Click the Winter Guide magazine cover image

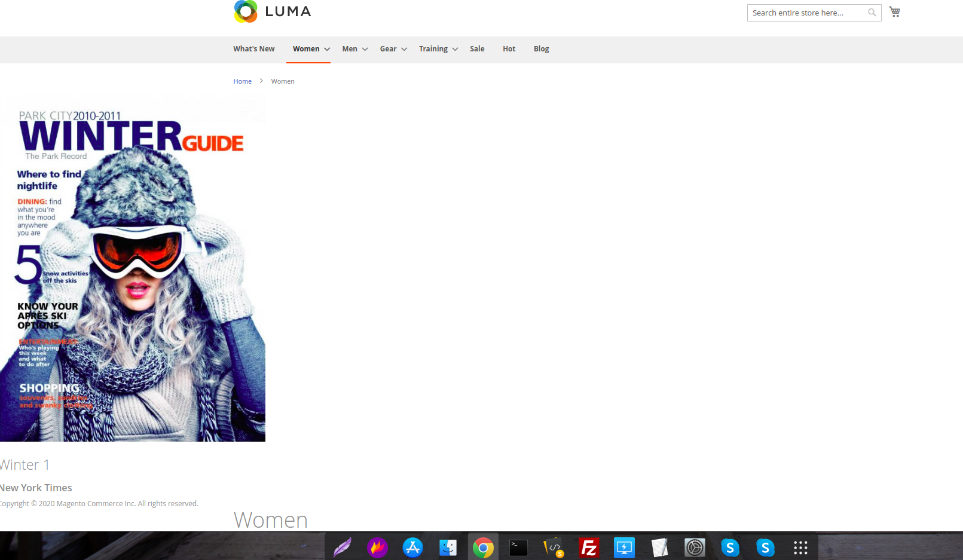(133, 269)
